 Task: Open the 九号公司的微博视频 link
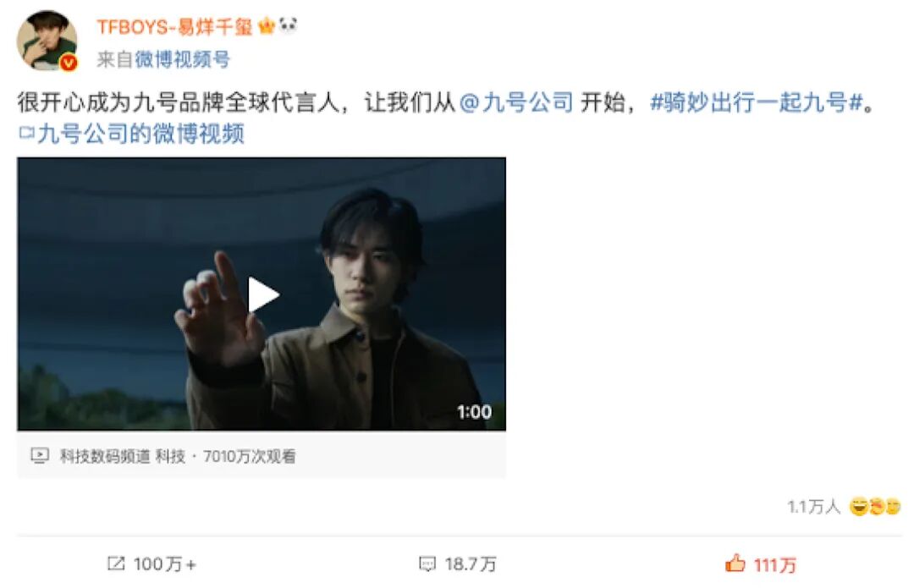pyautogui.click(x=141, y=134)
